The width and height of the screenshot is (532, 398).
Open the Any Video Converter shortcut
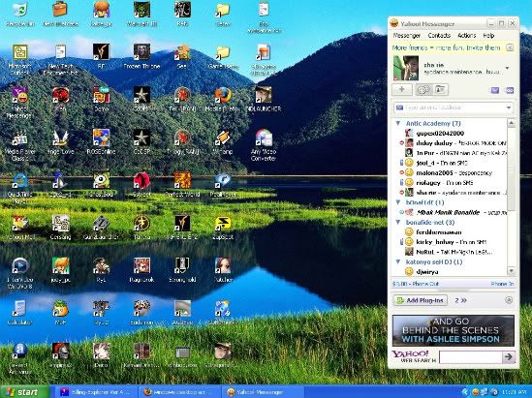[x=264, y=144]
